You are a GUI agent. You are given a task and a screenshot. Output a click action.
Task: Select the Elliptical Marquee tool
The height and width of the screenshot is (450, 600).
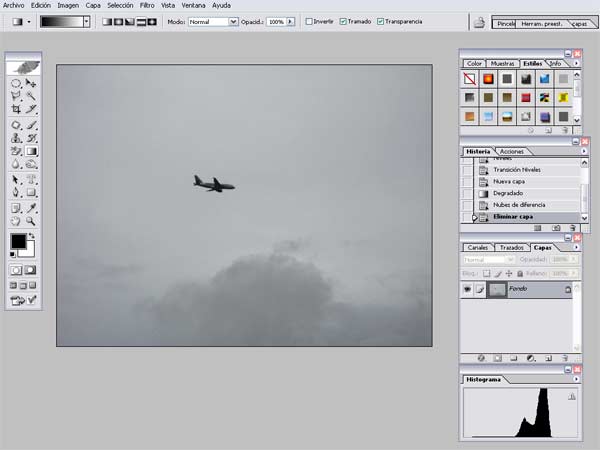(16, 83)
